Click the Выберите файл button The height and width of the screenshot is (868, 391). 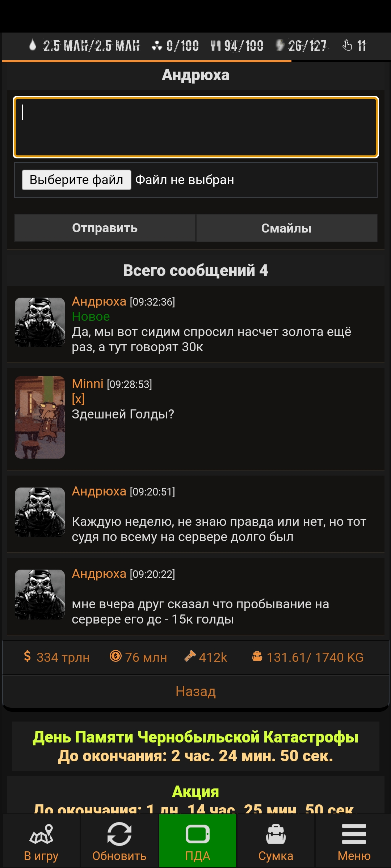pos(76,180)
